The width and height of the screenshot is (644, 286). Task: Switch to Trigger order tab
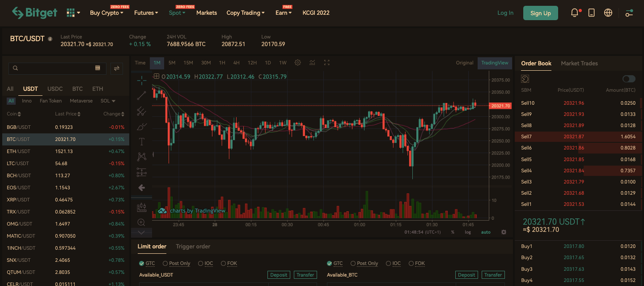193,246
